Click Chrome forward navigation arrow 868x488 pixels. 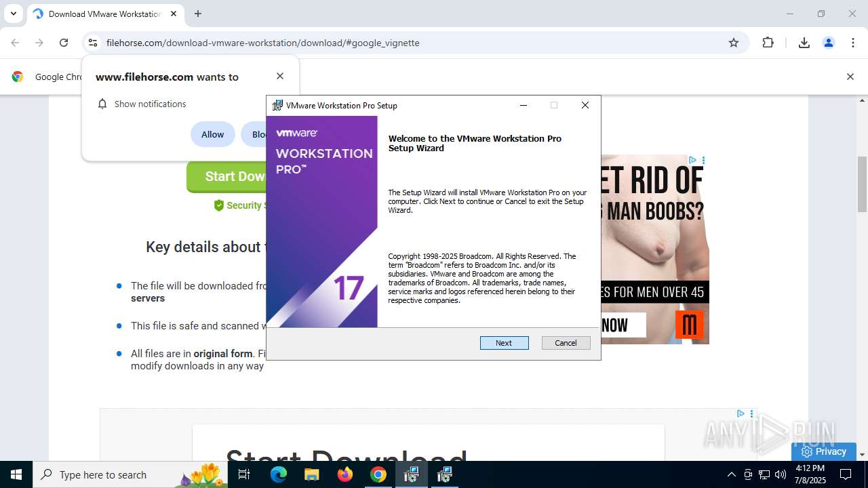click(x=39, y=43)
